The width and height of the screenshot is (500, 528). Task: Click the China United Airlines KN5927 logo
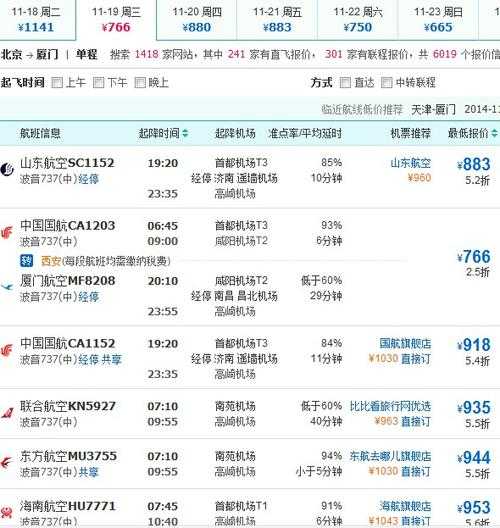pos(7,413)
